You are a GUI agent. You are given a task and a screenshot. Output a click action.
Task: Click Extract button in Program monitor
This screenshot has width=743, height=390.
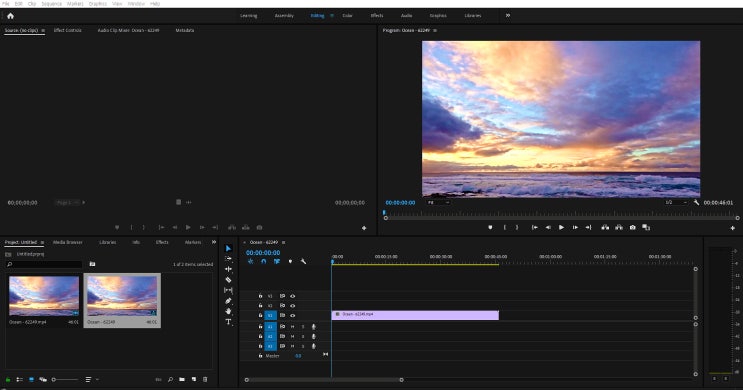click(619, 227)
